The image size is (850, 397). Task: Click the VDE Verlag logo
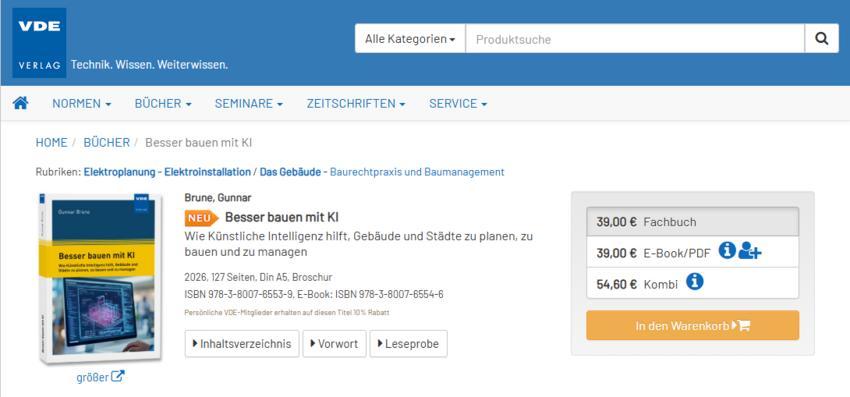coord(39,43)
